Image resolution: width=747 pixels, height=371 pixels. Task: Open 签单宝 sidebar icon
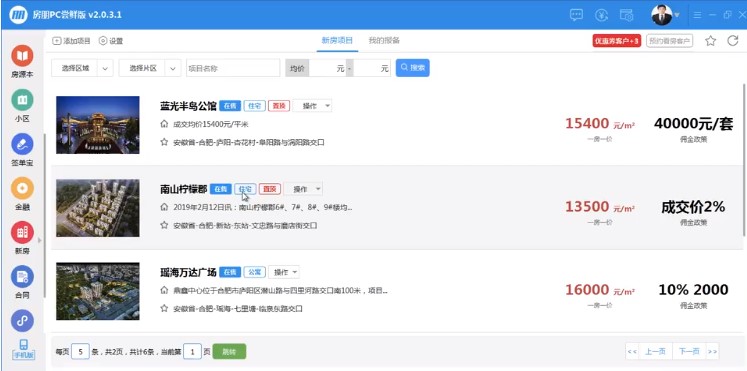(22, 144)
